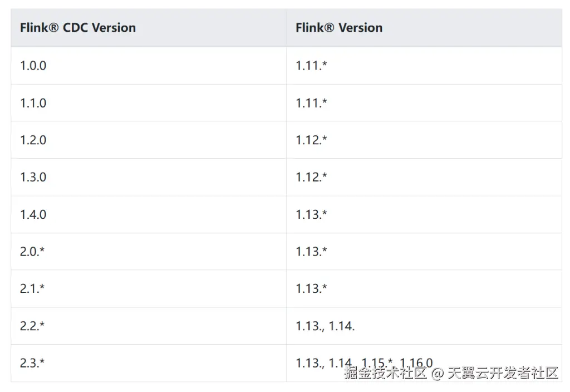Image resolution: width=570 pixels, height=392 pixels.
Task: Select the CDC version 2.3.* cell
Action: (32, 363)
